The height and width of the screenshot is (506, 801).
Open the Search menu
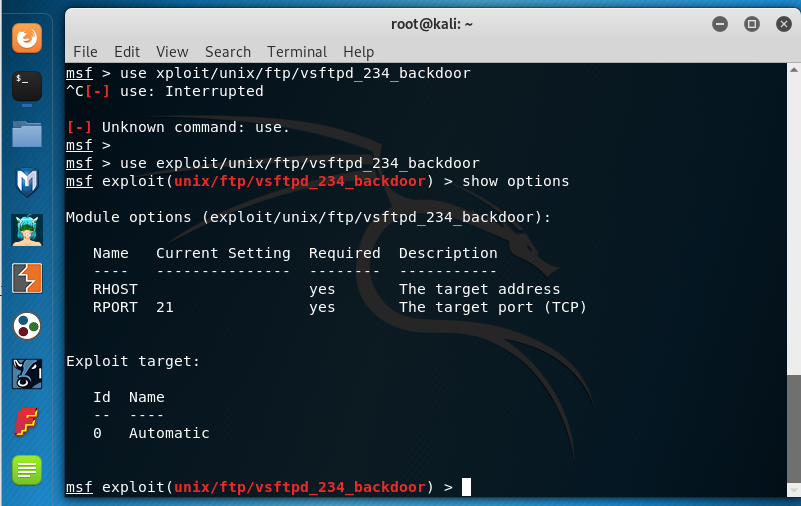228,52
